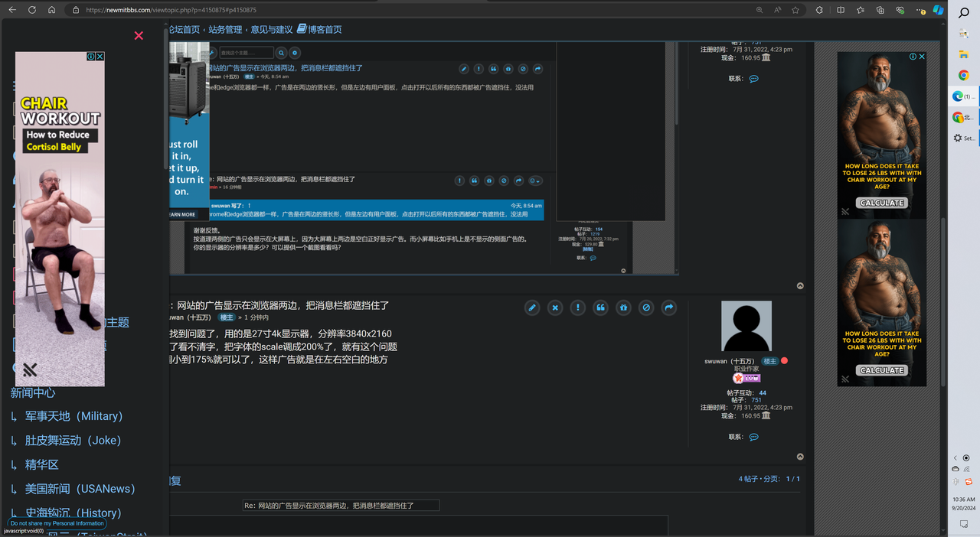Open ad info icon on right ad

(x=913, y=57)
